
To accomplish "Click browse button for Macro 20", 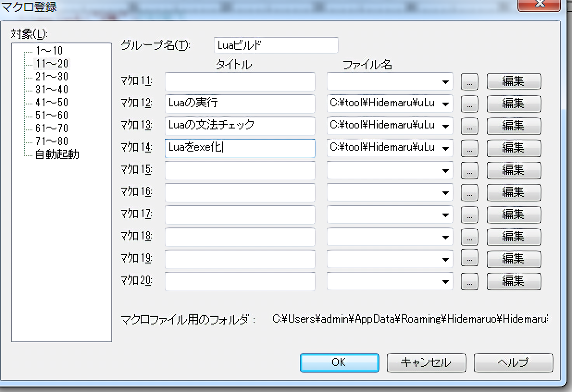I will pos(469,281).
